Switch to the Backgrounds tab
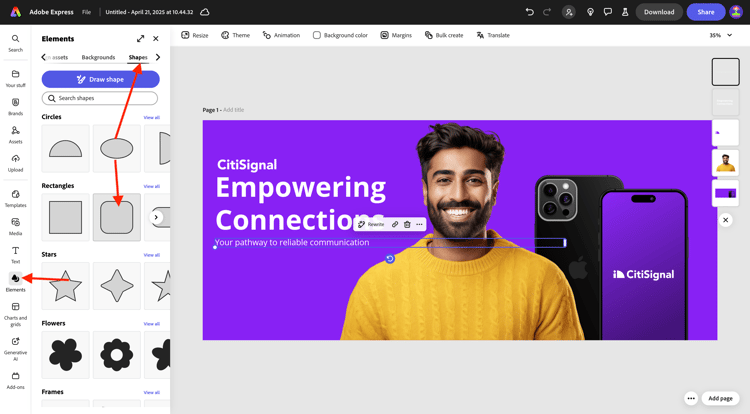This screenshot has width=750, height=414. [x=98, y=57]
